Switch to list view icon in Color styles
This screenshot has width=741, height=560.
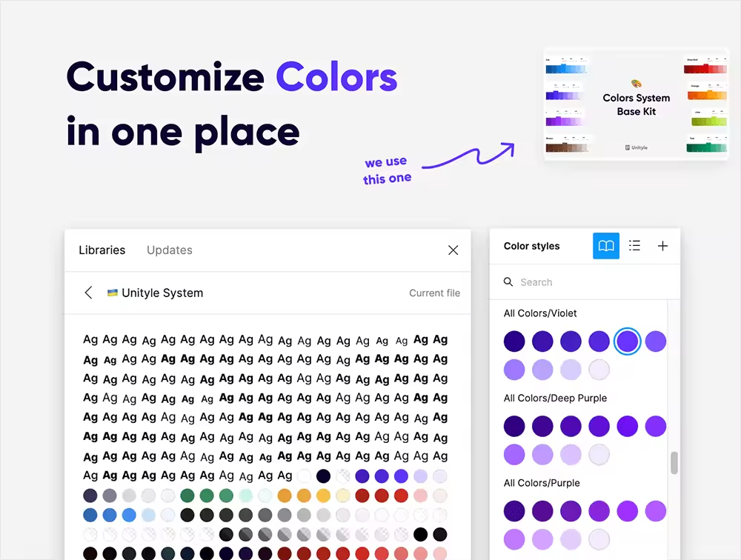tap(634, 246)
